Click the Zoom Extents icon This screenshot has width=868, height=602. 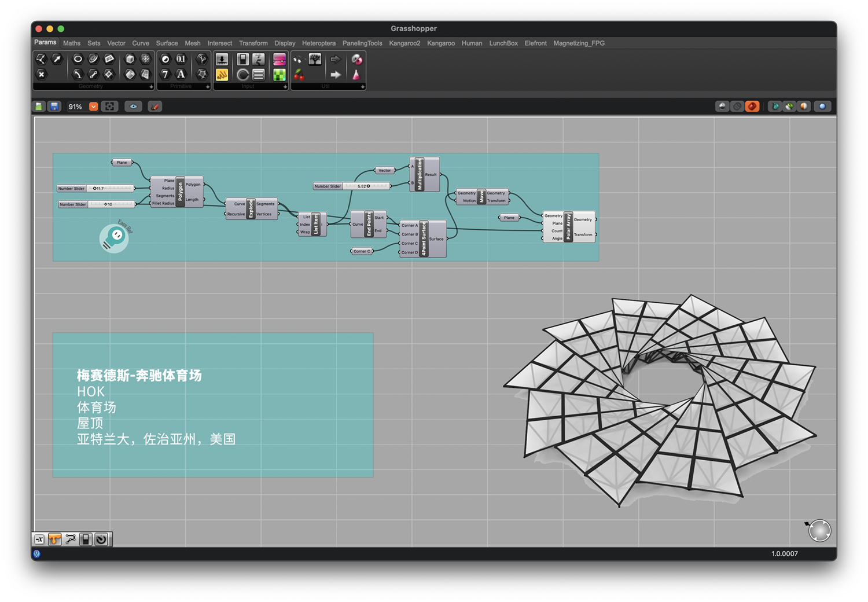coord(109,107)
